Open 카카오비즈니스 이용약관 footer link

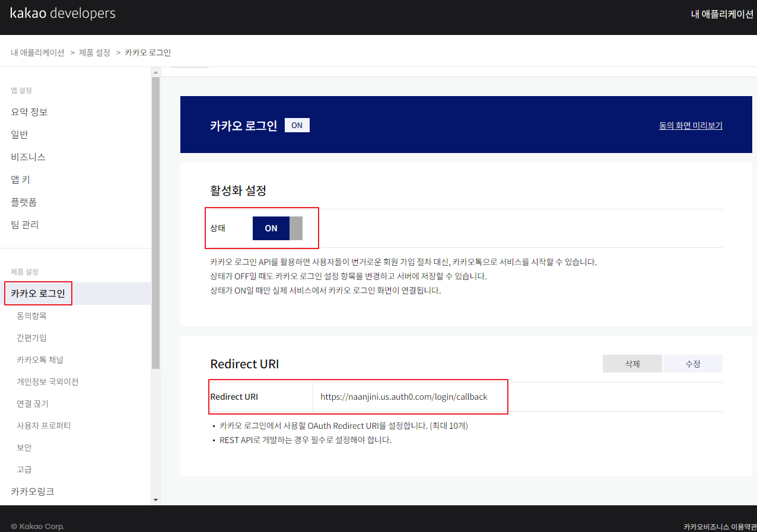click(x=720, y=527)
